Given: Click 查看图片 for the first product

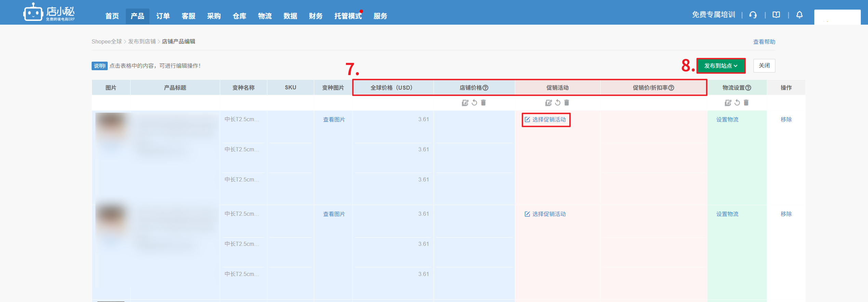Looking at the screenshot, I should coord(334,119).
